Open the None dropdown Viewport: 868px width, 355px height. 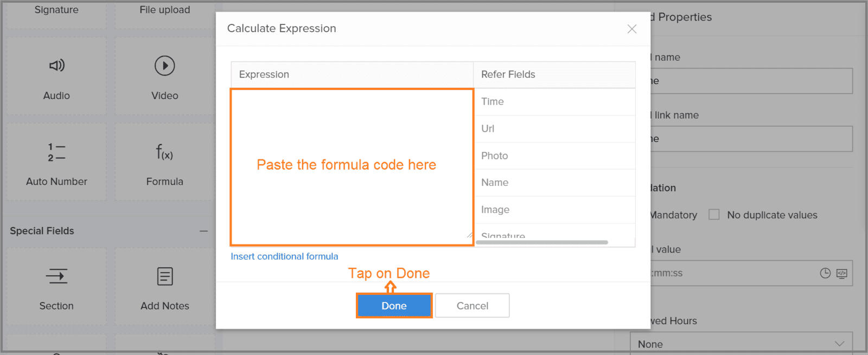click(741, 344)
